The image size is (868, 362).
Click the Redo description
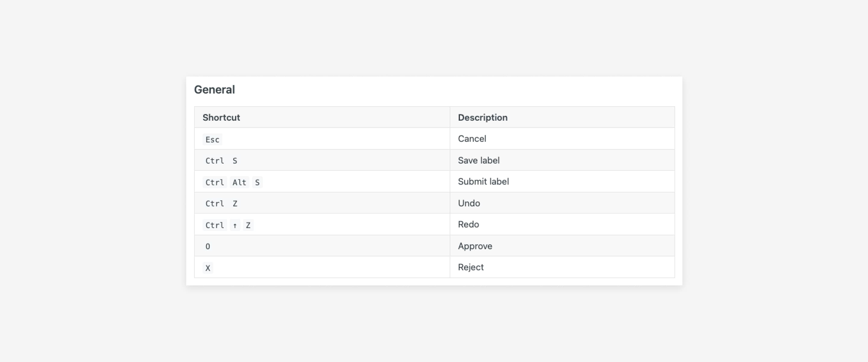click(468, 224)
